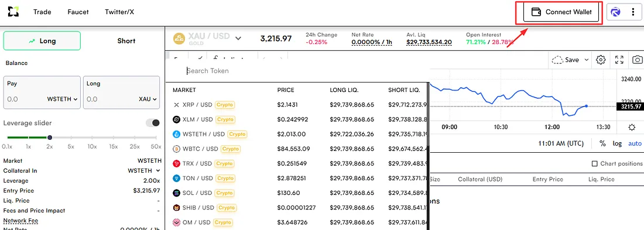Set leverage slider to 10x mark
This screenshot has height=230, width=644.
[92, 138]
